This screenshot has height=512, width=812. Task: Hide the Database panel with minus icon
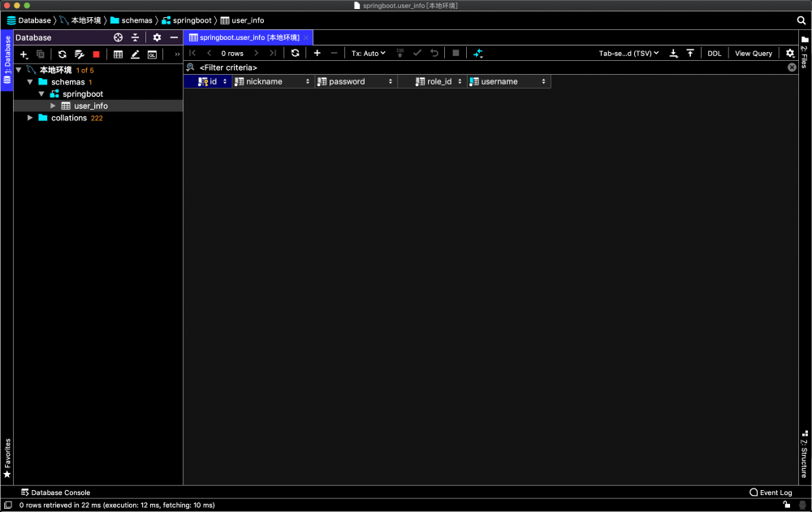click(174, 37)
